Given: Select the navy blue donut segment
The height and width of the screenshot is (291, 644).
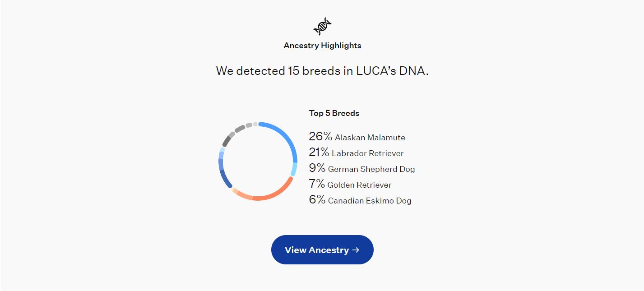Looking at the screenshot, I should pyautogui.click(x=225, y=180).
